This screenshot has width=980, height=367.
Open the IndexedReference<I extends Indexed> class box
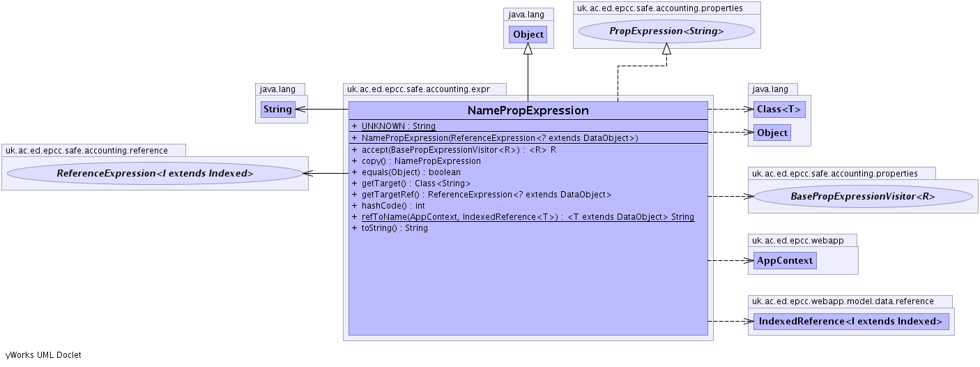coord(850,322)
